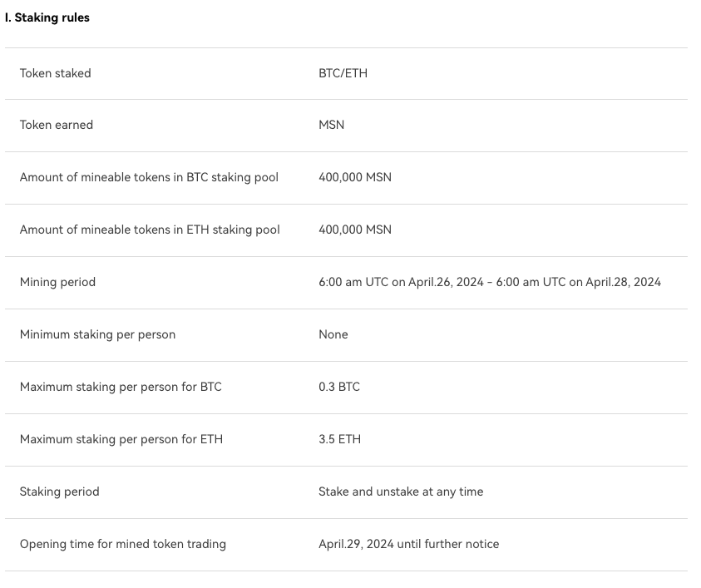Image resolution: width=701 pixels, height=588 pixels.
Task: Click ETH staking pool mineable tokens label
Action: [x=150, y=230]
